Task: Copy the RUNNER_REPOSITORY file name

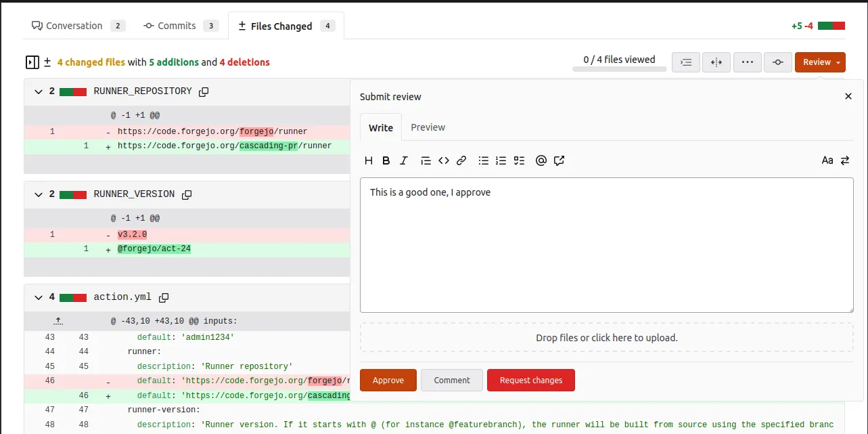Action: [204, 91]
